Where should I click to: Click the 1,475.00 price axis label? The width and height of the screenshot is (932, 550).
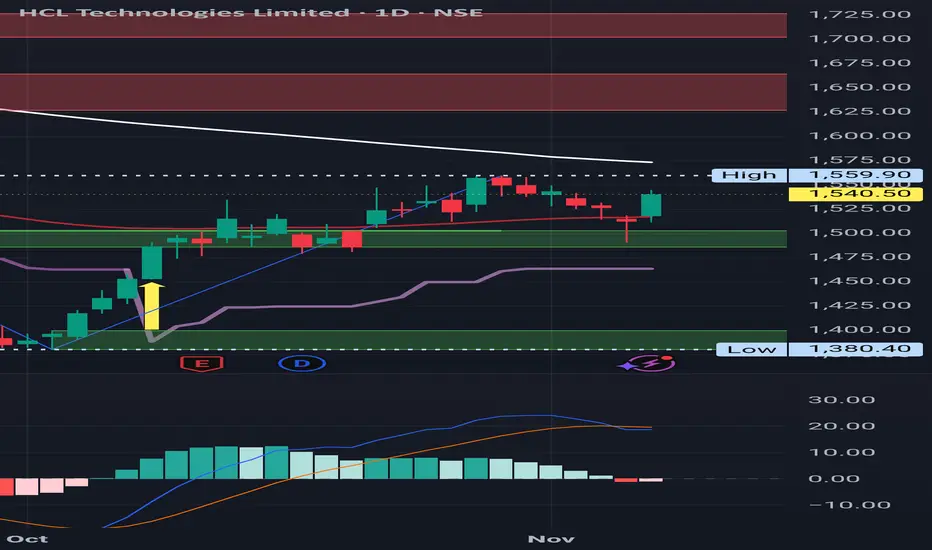[859, 257]
